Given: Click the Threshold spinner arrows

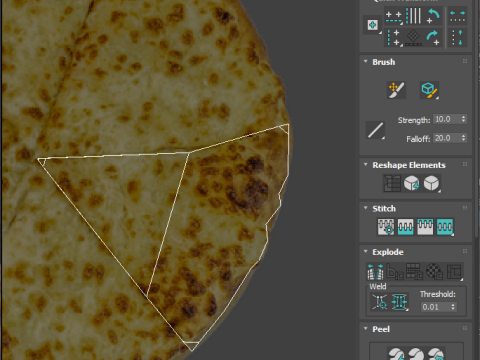Looking at the screenshot, I should point(453,307).
